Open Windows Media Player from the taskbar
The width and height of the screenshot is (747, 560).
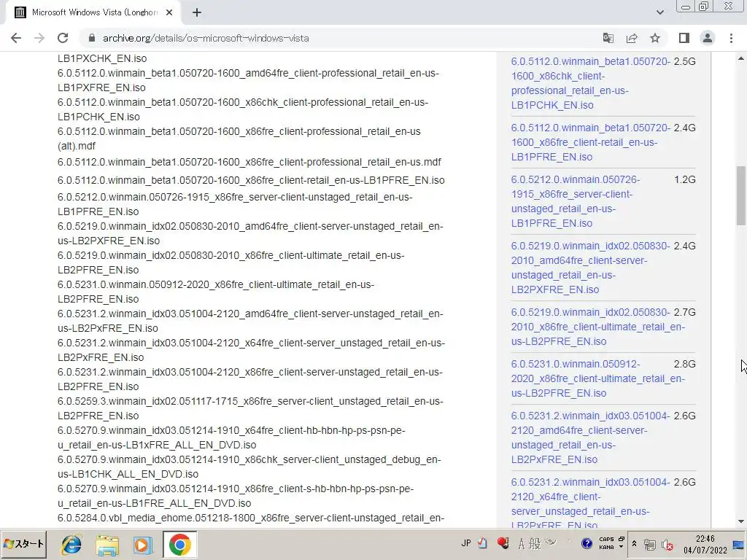[143, 545]
